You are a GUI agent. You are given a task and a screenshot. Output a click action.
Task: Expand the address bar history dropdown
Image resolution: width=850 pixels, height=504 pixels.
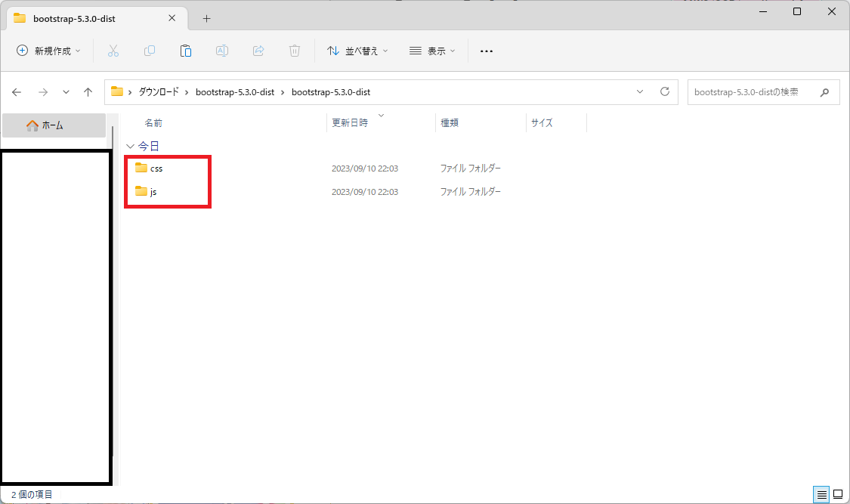[640, 91]
